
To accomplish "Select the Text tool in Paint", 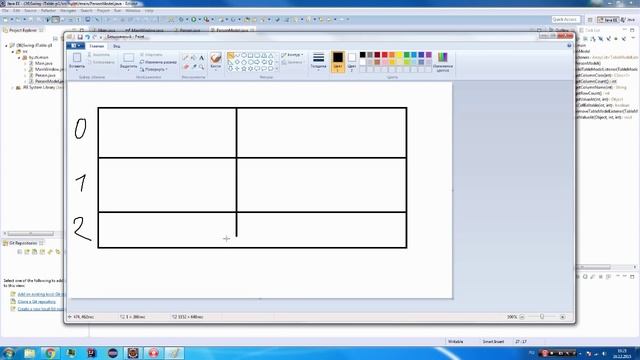I will [201, 58].
